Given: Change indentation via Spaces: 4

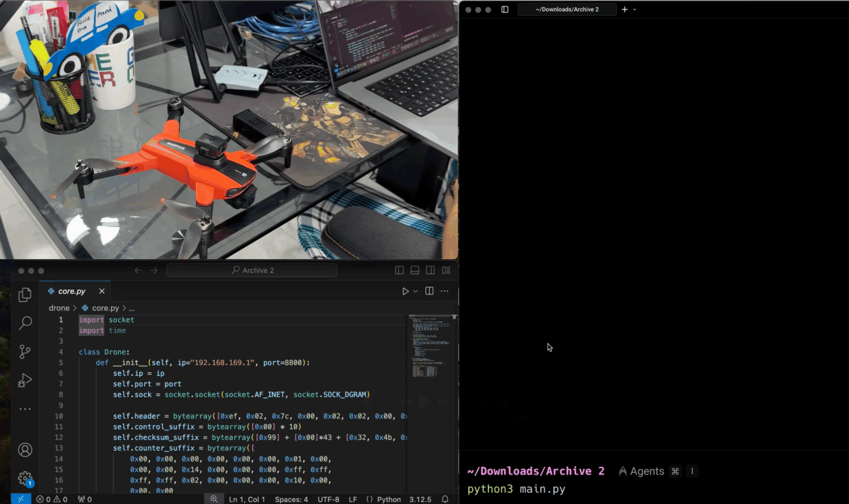Looking at the screenshot, I should (x=291, y=499).
